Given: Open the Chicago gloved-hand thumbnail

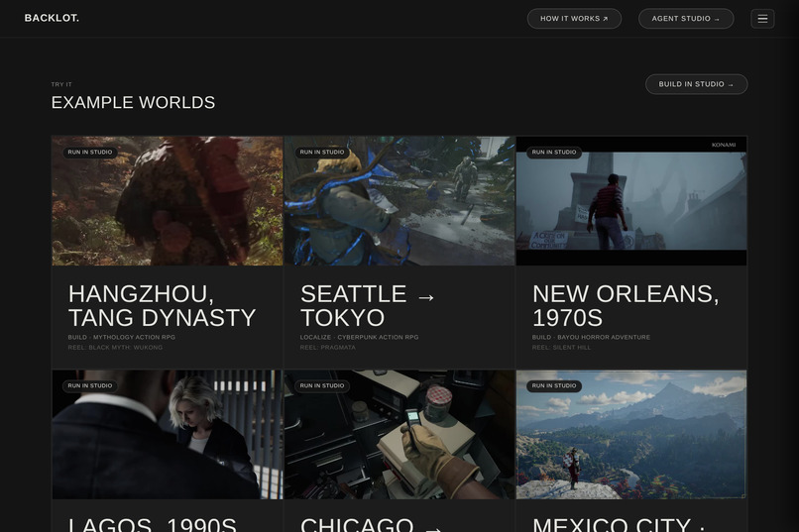Looking at the screenshot, I should coord(399,434).
